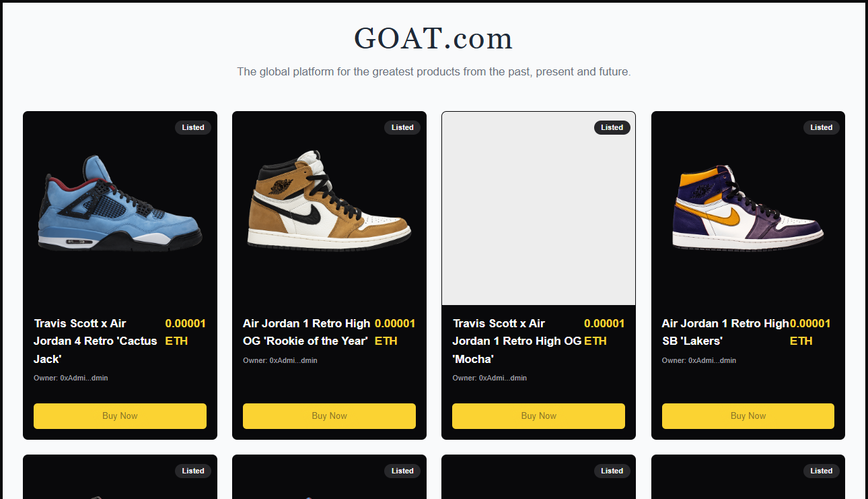This screenshot has width=868, height=499.
Task: Click the Listed badge on Rookie of the Year card
Action: pos(402,127)
